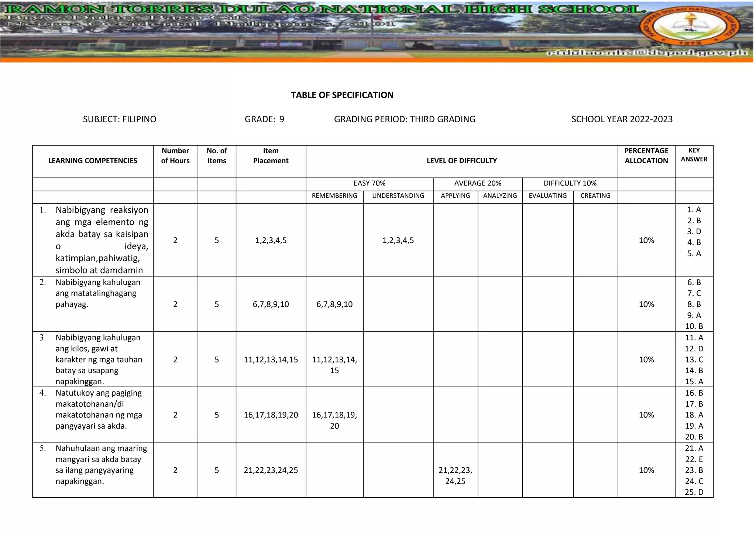Click the SCHOOL YEAR 2022-2023 text
This screenshot has width=756, height=535.
(622, 119)
